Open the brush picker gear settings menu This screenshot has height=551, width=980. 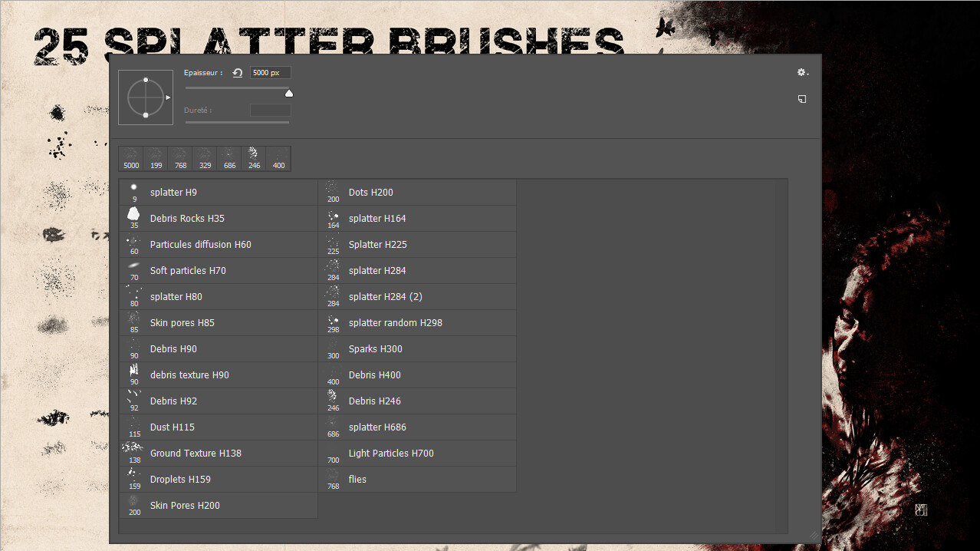(800, 72)
